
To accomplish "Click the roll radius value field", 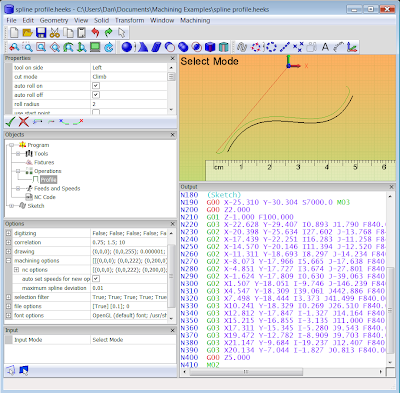I will coord(129,104).
